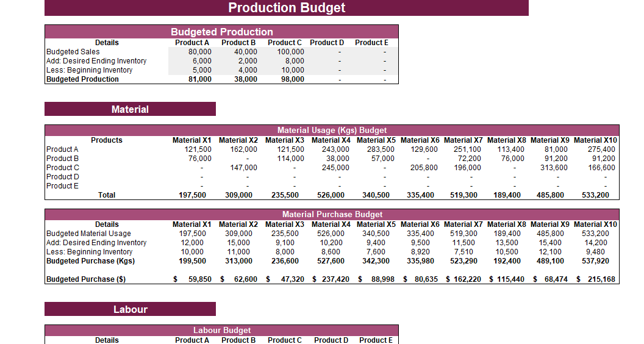
Task: Click the Production Budget title banner
Action: (287, 8)
